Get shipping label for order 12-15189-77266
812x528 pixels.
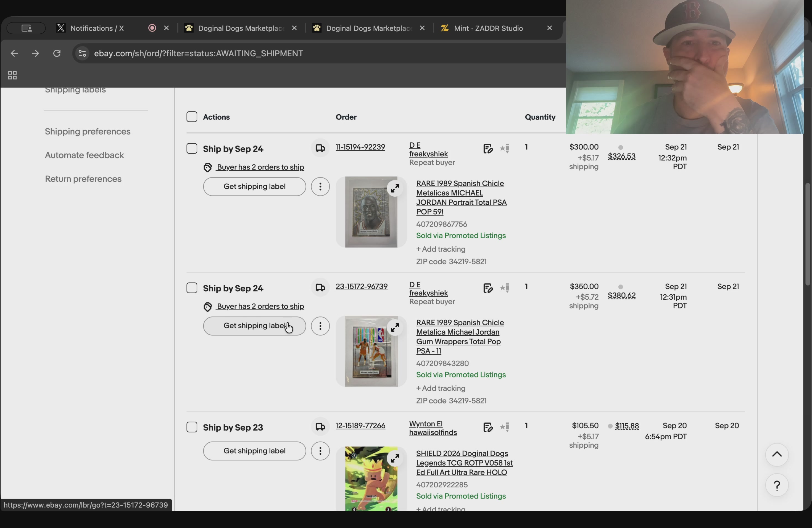click(x=255, y=451)
